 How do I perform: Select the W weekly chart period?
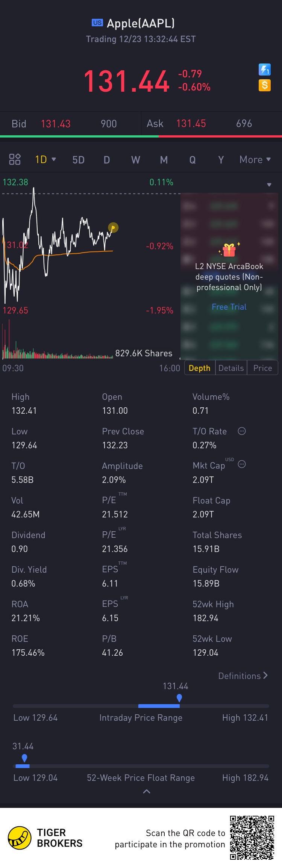pyautogui.click(x=136, y=160)
